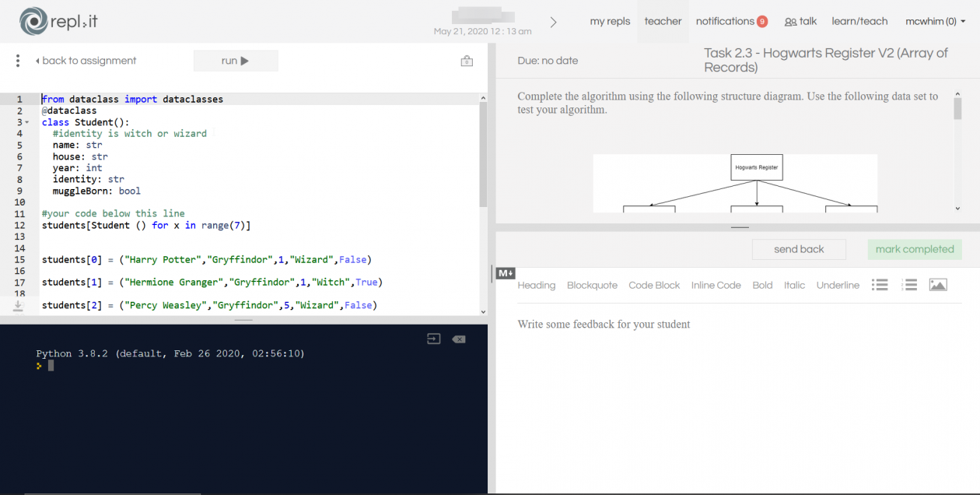This screenshot has height=495, width=980.
Task: Click the 'Due: no date' text
Action: click(x=548, y=61)
